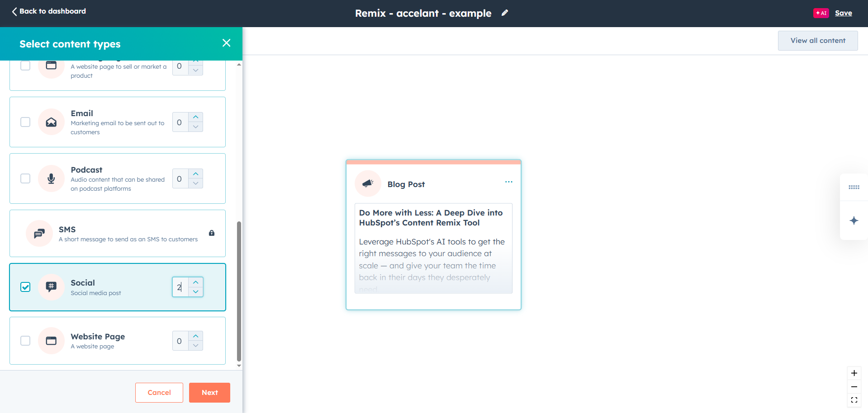Click the Save link
The height and width of the screenshot is (413, 868).
pos(844,13)
